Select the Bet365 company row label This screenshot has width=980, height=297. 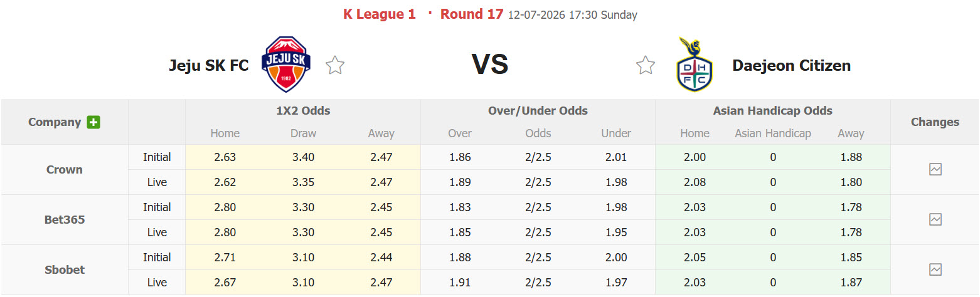click(65, 219)
